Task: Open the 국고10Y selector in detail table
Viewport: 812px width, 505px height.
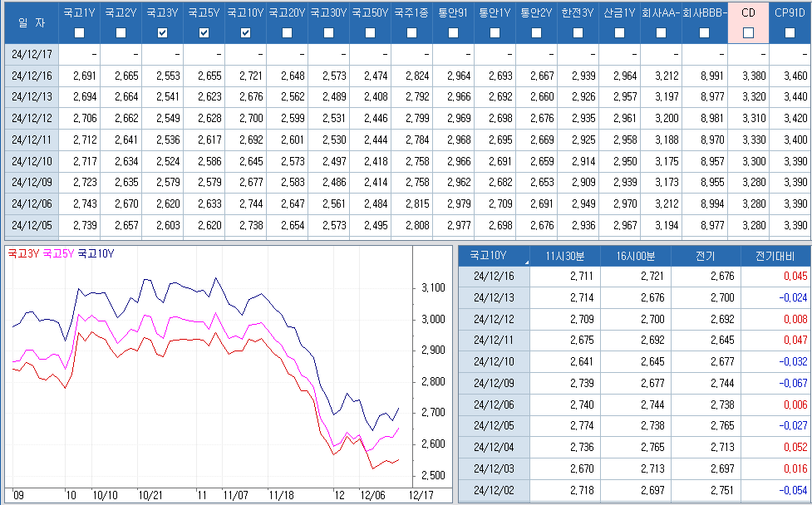Action: [494, 256]
